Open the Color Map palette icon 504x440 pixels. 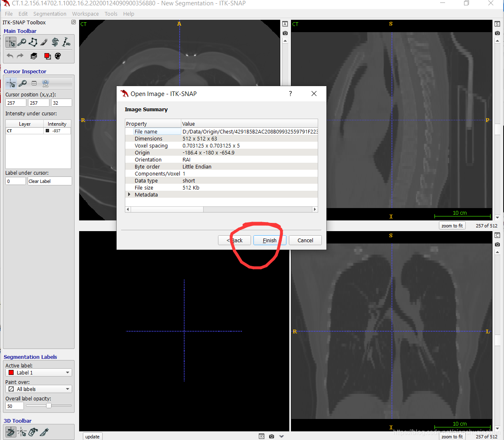pyautogui.click(x=58, y=56)
